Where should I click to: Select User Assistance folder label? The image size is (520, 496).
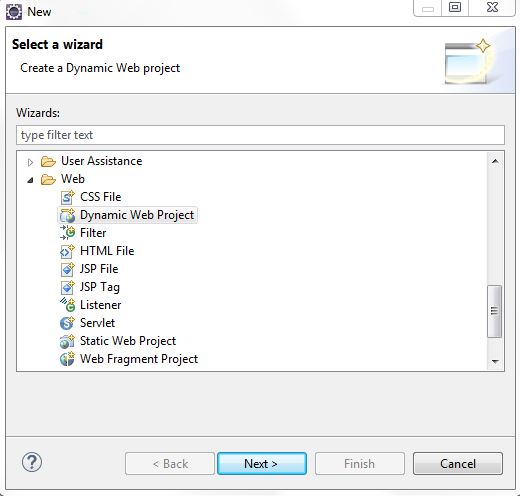[102, 161]
